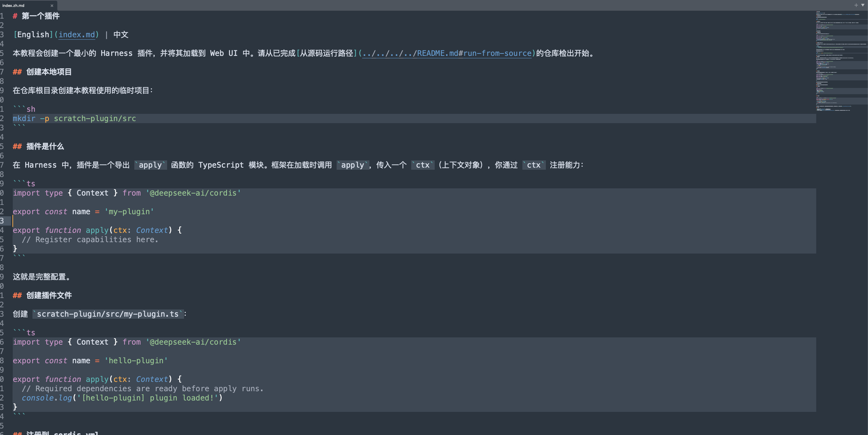The image size is (868, 435).
Task: Click the apply function line above "Required dependencies"
Action: (97, 379)
